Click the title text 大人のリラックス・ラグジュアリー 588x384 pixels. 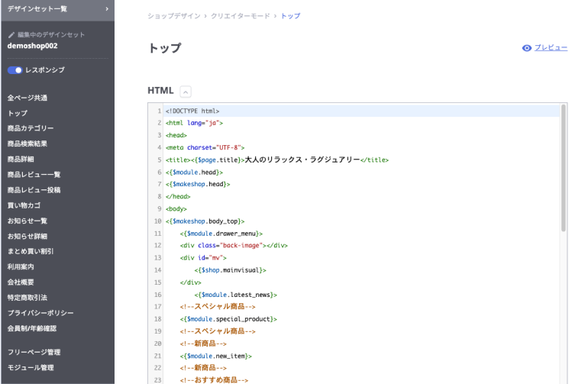(302, 160)
